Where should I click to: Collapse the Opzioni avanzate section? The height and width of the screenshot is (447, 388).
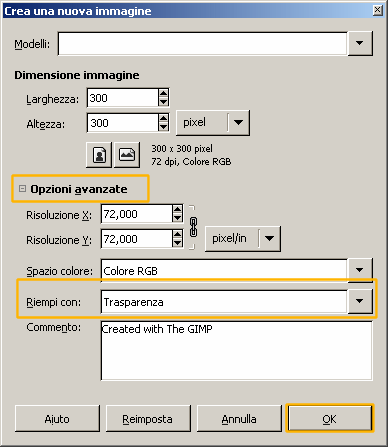(22, 189)
